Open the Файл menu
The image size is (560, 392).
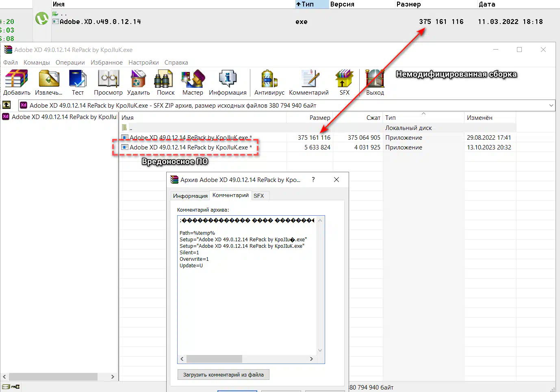[x=11, y=63]
